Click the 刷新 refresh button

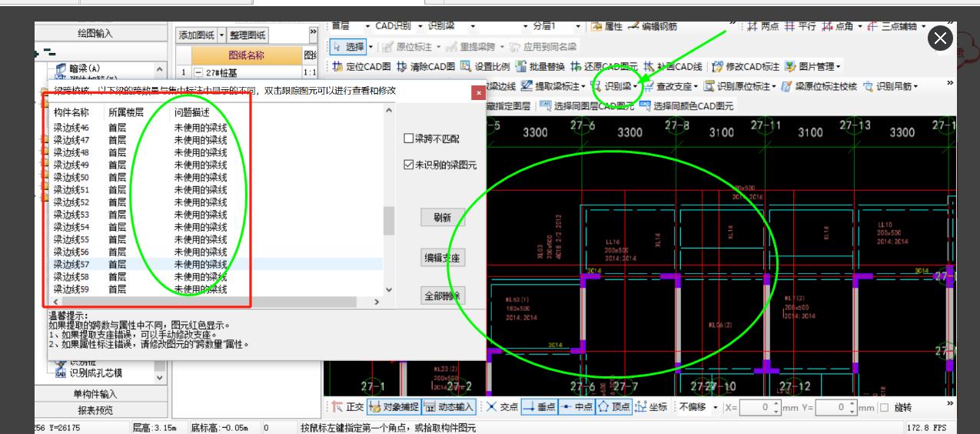[x=443, y=217]
